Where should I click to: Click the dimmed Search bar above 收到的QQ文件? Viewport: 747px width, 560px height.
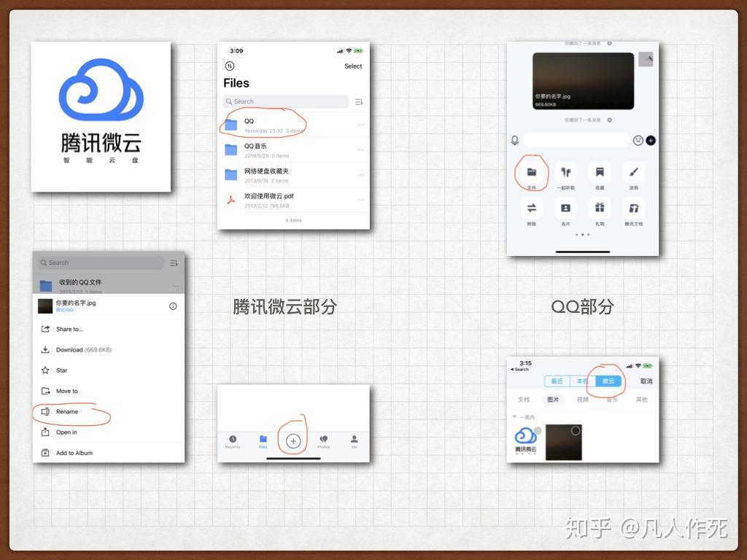[x=100, y=262]
